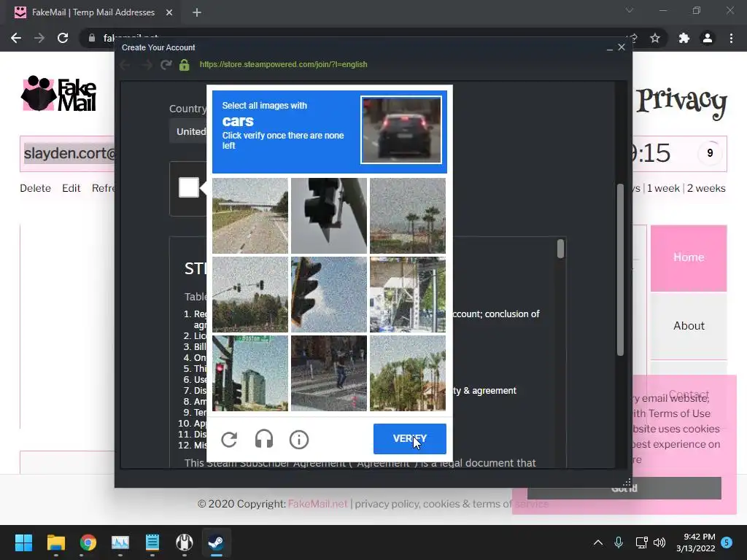The image size is (747, 560).
Task: Reload the FakeMail page in Chrome
Action: coord(63,38)
